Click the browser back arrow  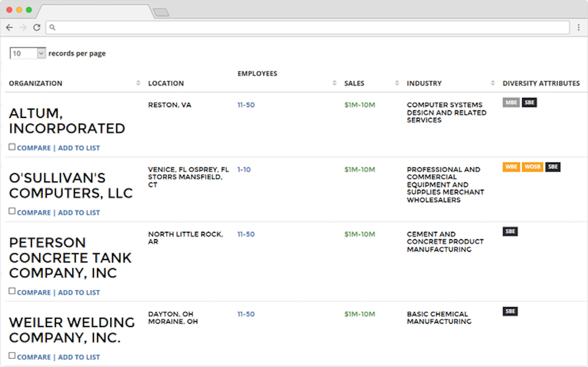point(10,27)
